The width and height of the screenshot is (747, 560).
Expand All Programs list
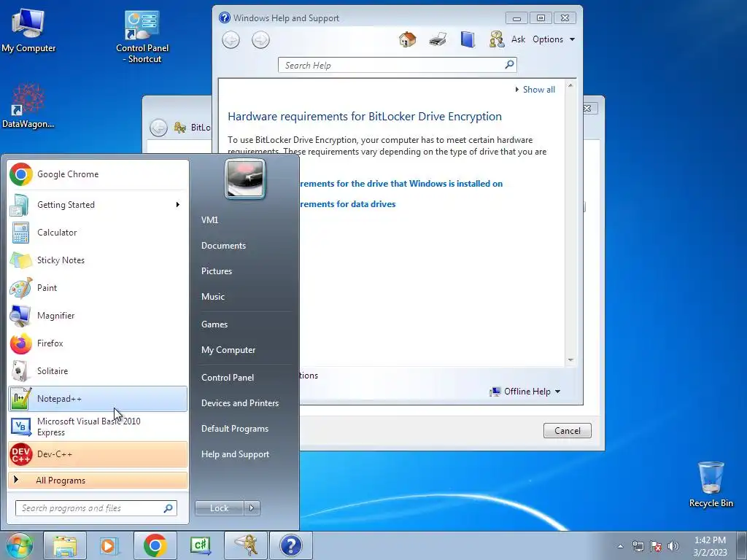point(98,480)
